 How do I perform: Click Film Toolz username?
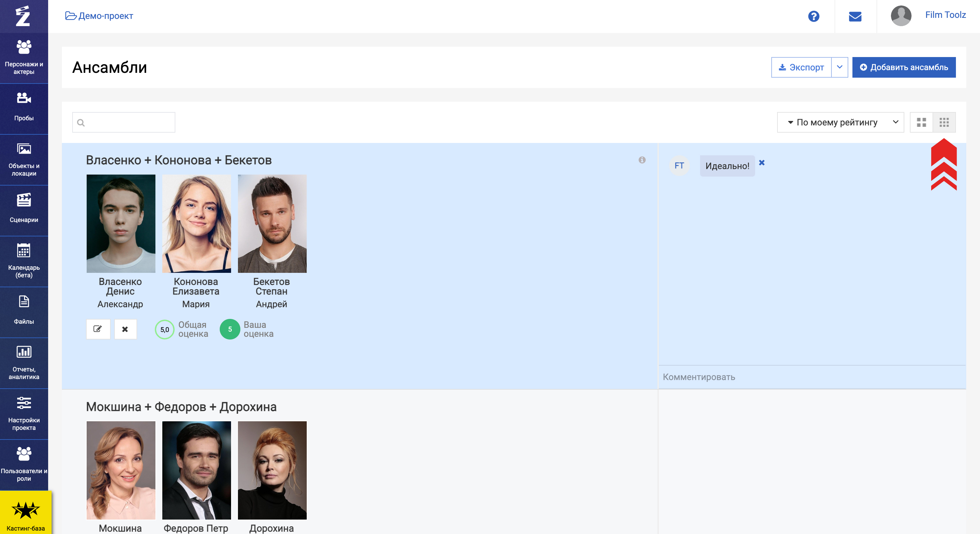point(945,15)
